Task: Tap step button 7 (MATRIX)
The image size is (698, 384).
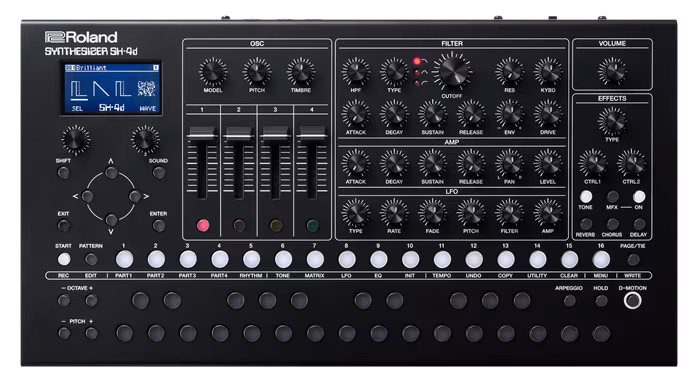Action: (x=315, y=259)
